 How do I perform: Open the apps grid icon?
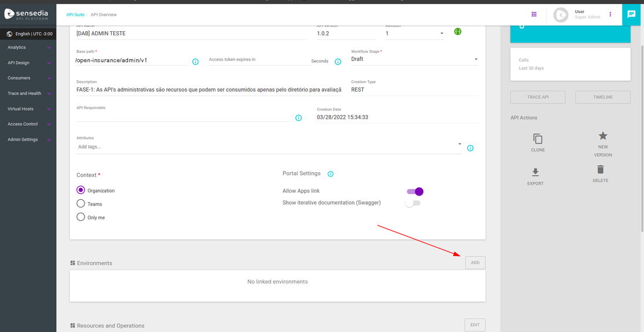534,14
